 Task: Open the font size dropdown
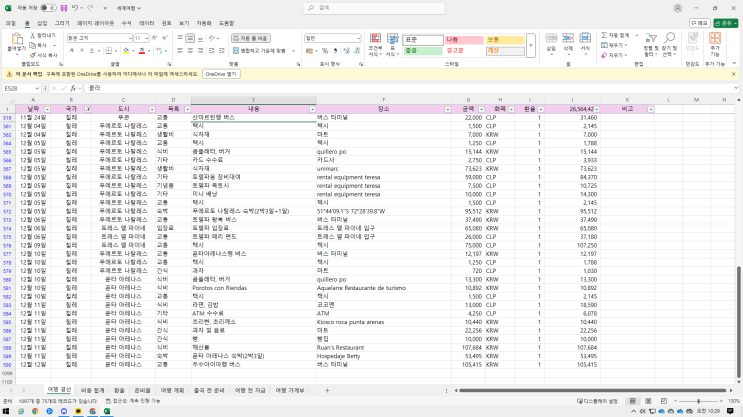pos(146,38)
